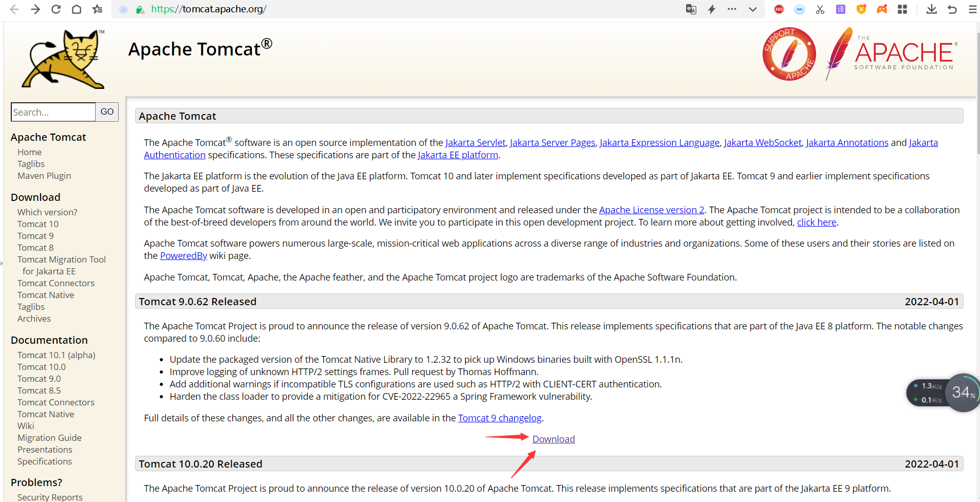Open the favorites star list icon

coord(97,9)
